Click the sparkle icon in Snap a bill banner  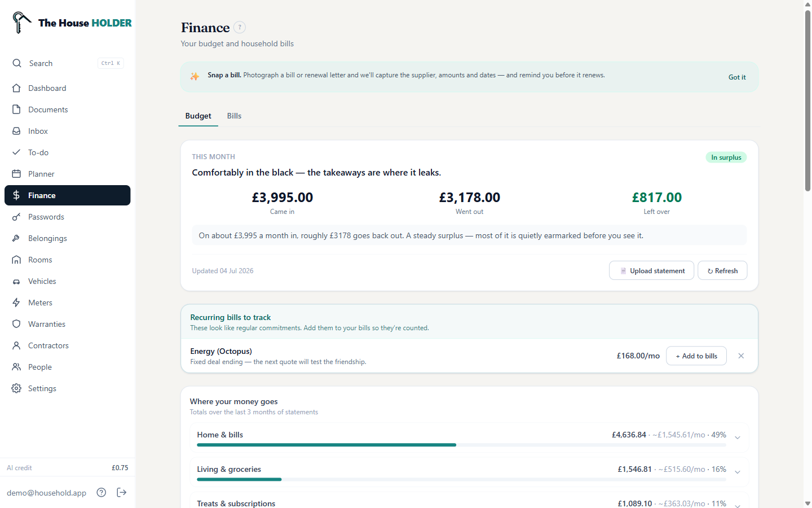point(195,76)
